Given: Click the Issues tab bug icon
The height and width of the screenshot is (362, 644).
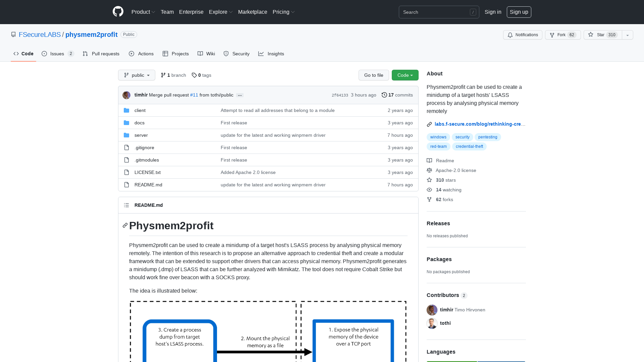Looking at the screenshot, I should click(x=44, y=54).
